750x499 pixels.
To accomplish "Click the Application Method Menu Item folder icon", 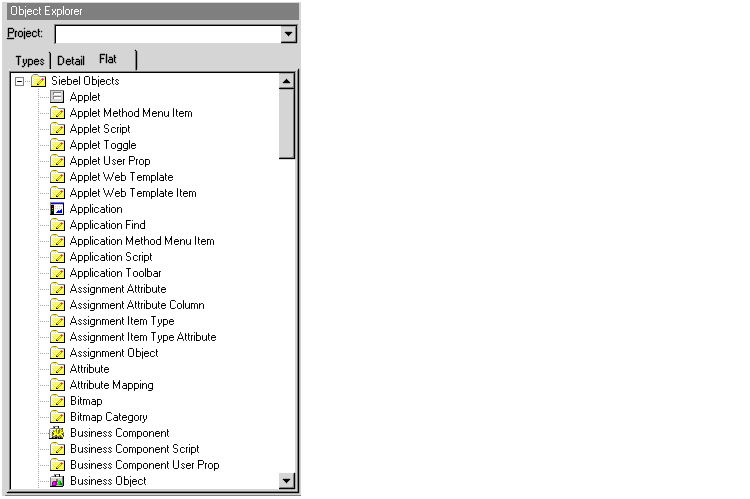I will pos(57,241).
